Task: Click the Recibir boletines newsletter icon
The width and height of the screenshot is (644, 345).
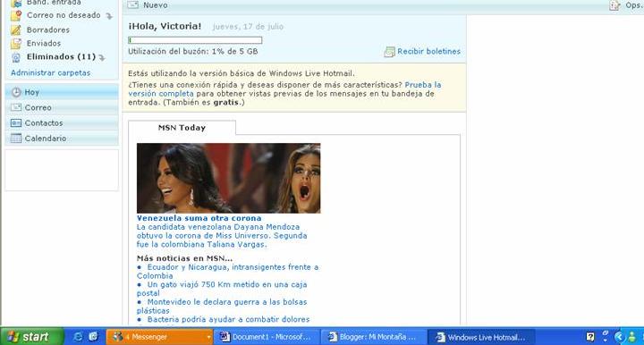Action: (x=389, y=52)
